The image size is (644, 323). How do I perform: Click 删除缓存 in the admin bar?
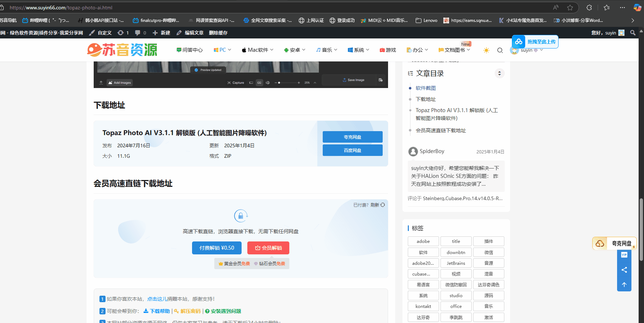(218, 33)
